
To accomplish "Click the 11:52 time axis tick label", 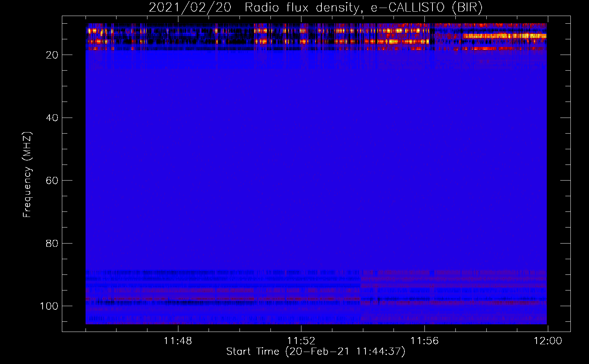I will coord(301,341).
